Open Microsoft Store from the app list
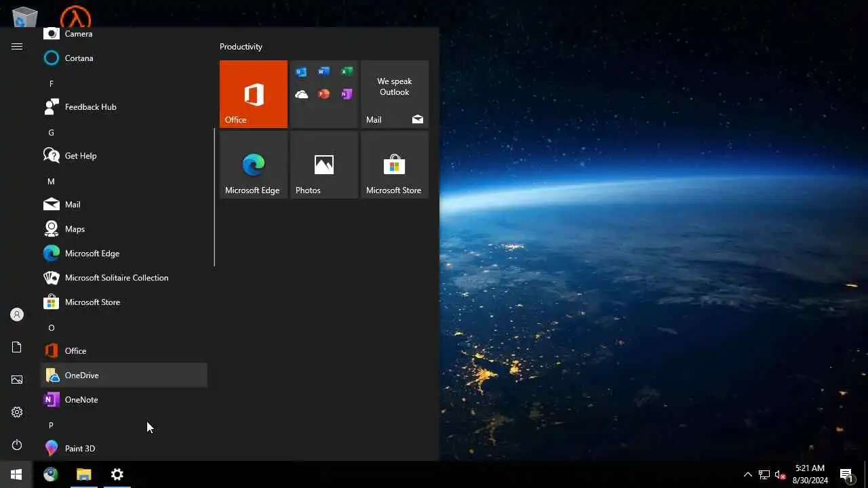 (124, 302)
